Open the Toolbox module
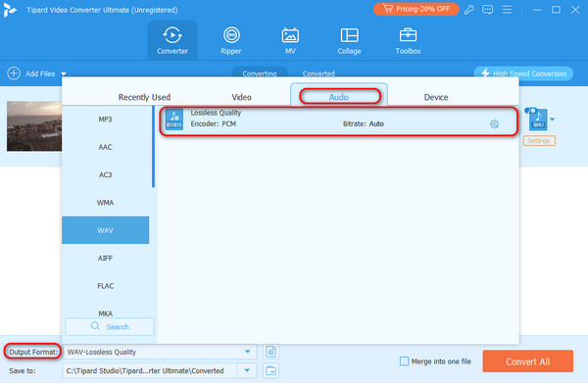The width and height of the screenshot is (588, 383). click(x=408, y=40)
